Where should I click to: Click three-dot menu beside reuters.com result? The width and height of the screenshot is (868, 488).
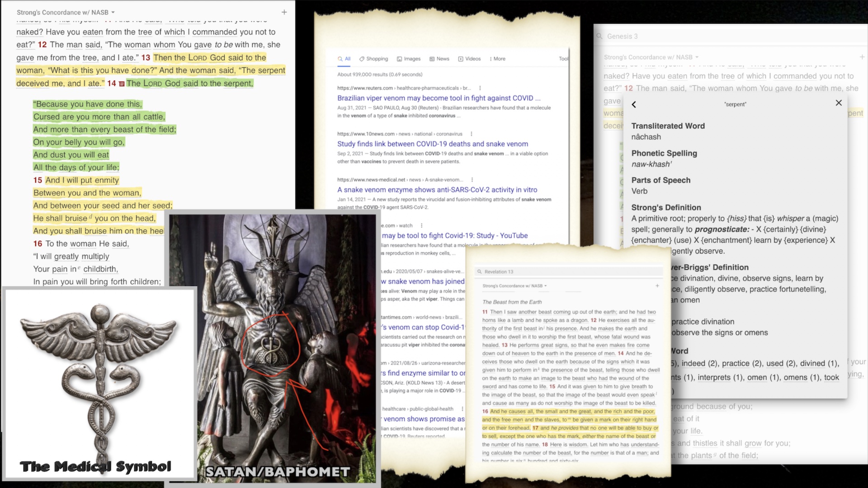pyautogui.click(x=480, y=88)
